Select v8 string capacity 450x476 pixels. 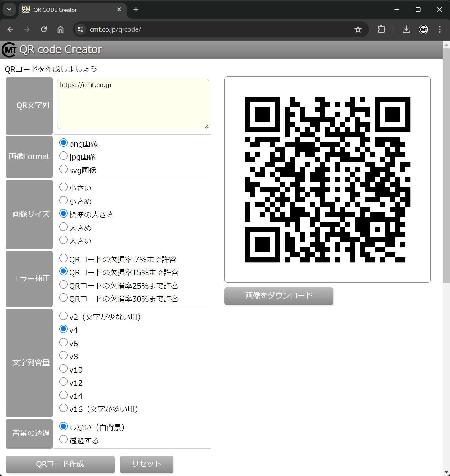click(63, 355)
